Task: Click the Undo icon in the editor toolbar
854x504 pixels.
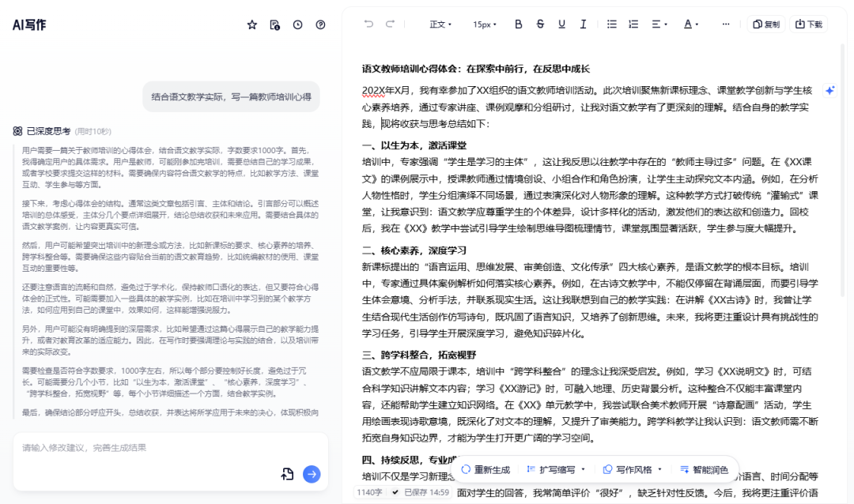Action: (368, 24)
